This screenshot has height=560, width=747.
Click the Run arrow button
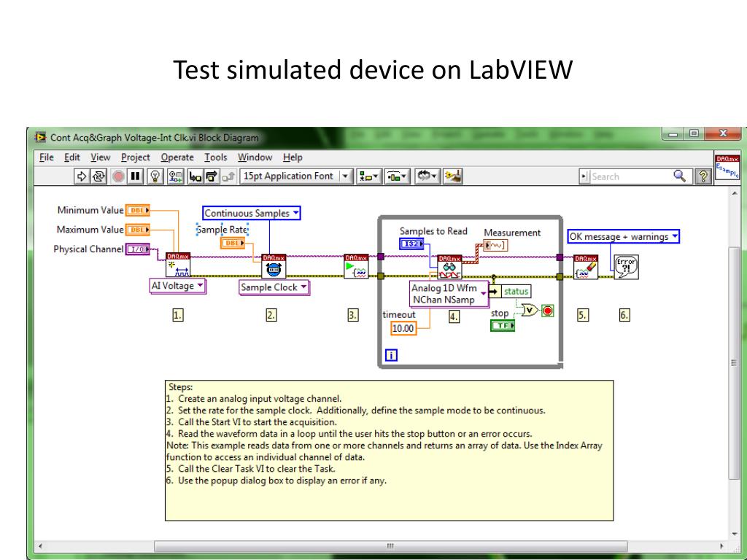click(x=82, y=176)
